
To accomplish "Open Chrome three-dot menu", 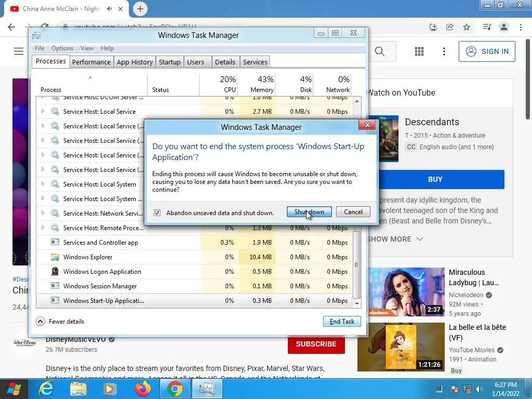I will click(521, 27).
